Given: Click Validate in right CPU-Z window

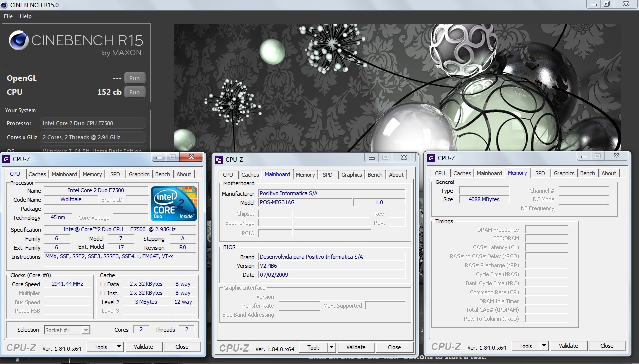Looking at the screenshot, I should pyautogui.click(x=568, y=346).
